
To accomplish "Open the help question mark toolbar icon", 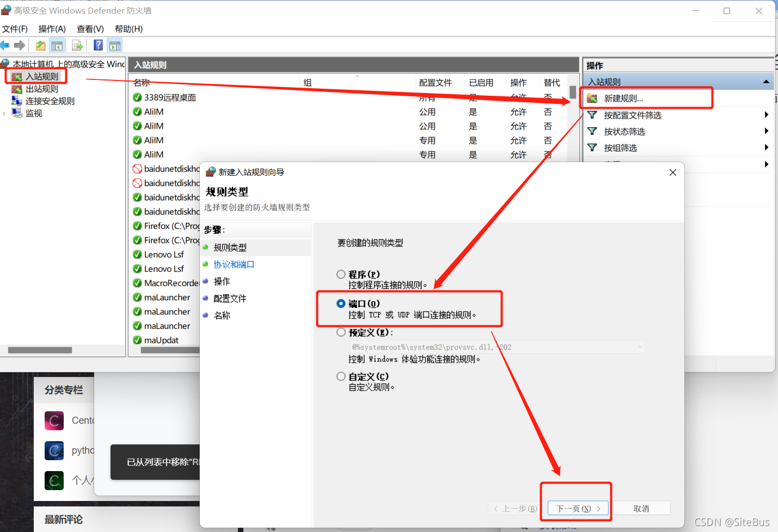I will click(x=98, y=45).
